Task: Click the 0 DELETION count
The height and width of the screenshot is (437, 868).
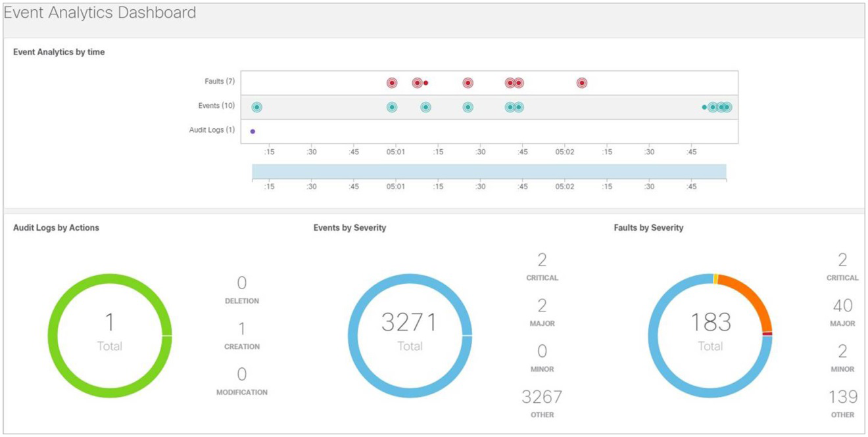Action: pos(242,290)
